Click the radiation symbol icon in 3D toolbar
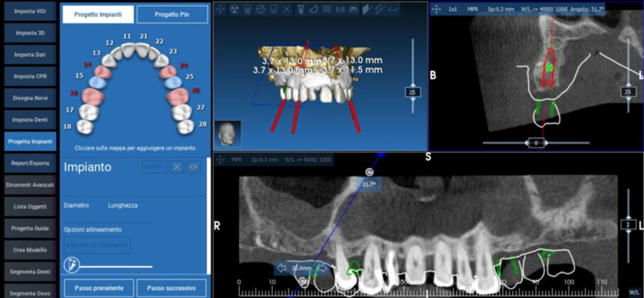The image size is (644, 298). [x=234, y=9]
